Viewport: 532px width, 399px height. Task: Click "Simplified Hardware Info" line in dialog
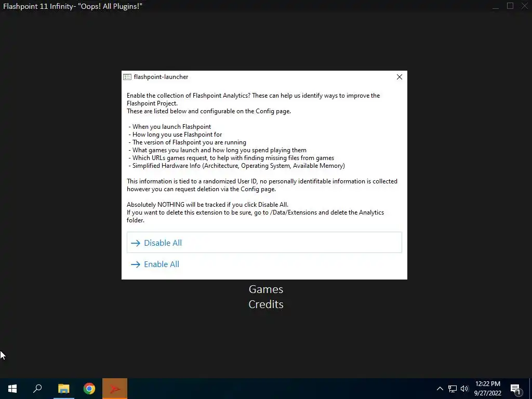tap(237, 166)
